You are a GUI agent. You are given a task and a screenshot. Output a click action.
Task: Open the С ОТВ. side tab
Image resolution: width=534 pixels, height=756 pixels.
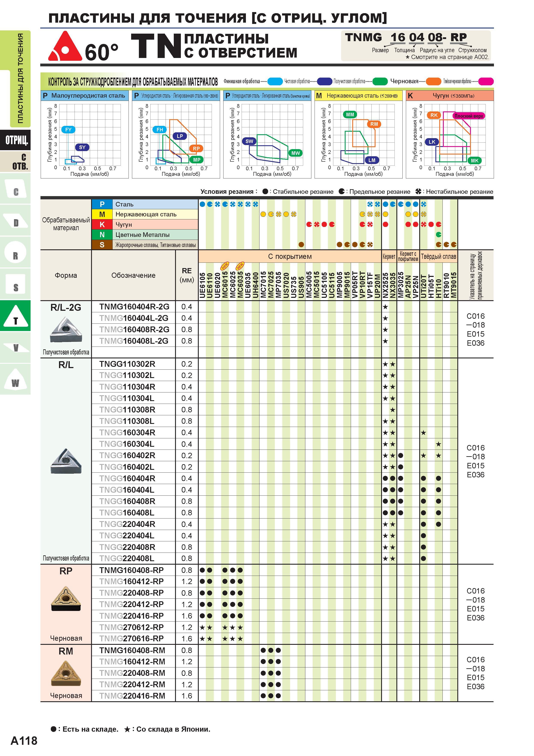pos(16,161)
